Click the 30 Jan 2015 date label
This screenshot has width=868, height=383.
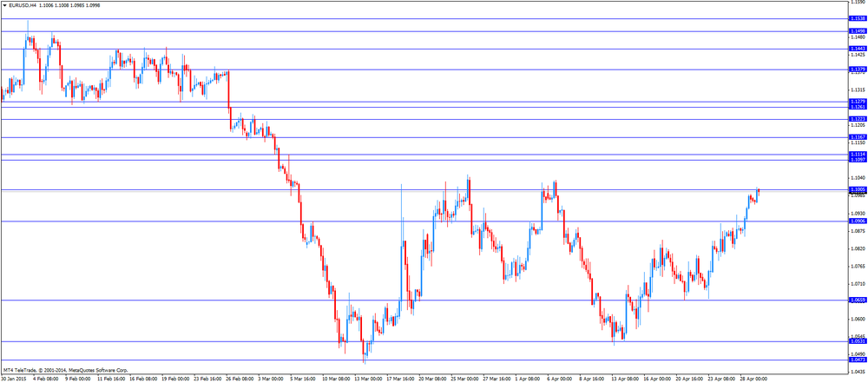click(13, 380)
